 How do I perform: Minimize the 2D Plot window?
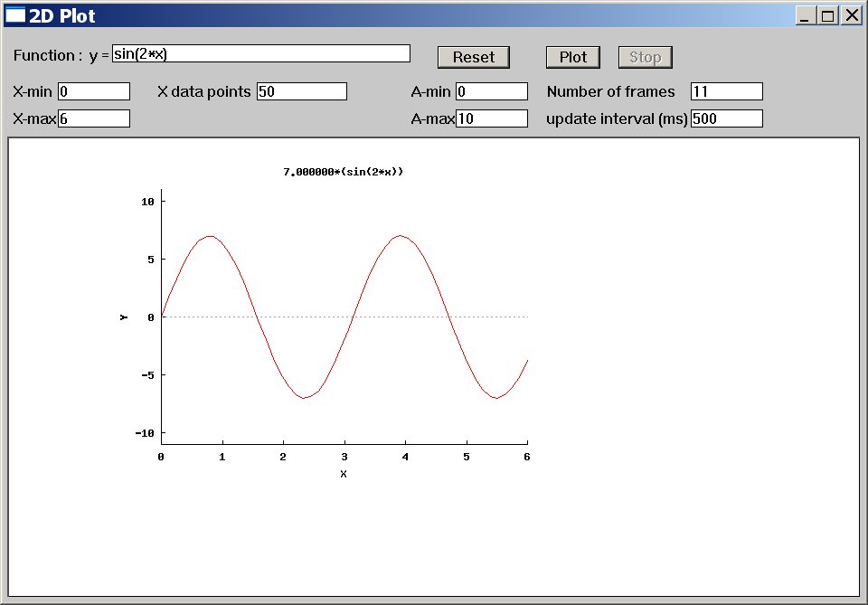click(805, 15)
